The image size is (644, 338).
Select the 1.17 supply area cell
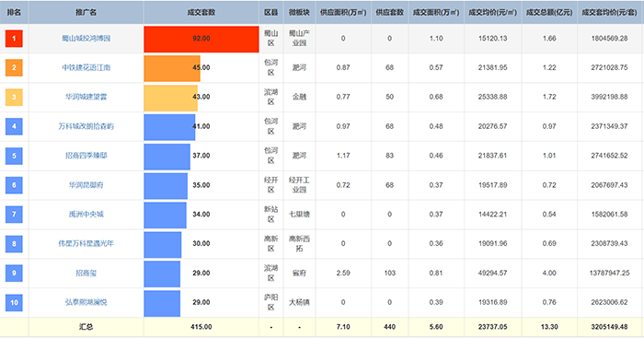pyautogui.click(x=343, y=156)
